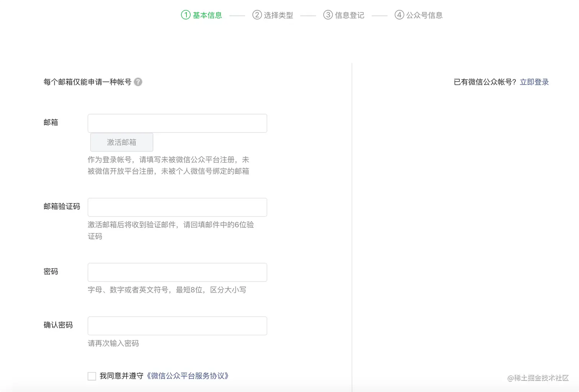Click the 确认密码 confirm password field
The image size is (579, 392).
tap(177, 326)
